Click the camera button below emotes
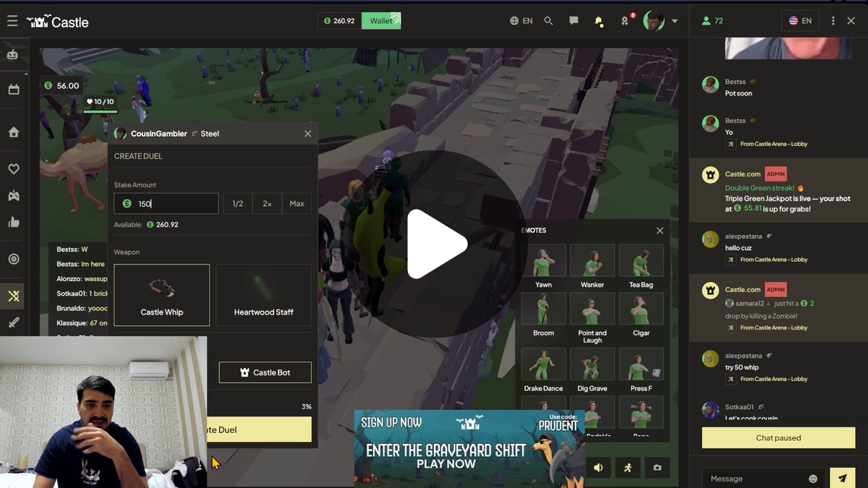 pyautogui.click(x=658, y=468)
